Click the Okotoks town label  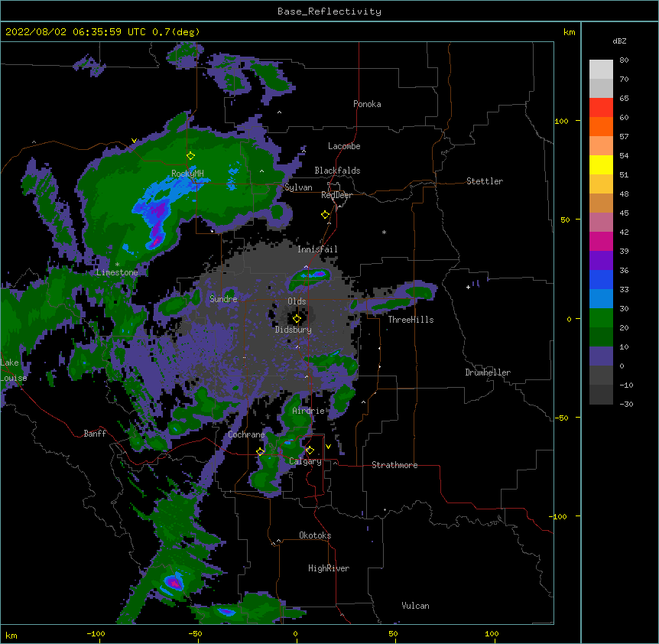click(315, 535)
